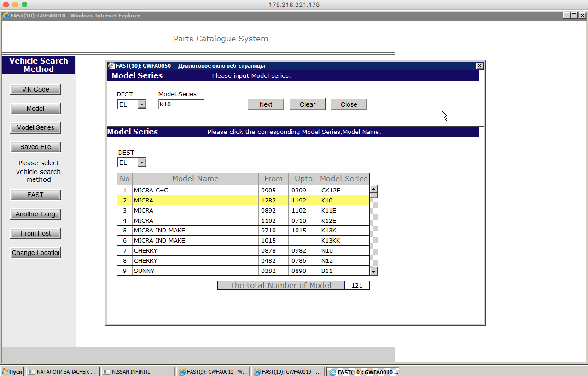The width and height of the screenshot is (588, 376).
Task: Open the Пуск start menu
Action: pyautogui.click(x=12, y=371)
